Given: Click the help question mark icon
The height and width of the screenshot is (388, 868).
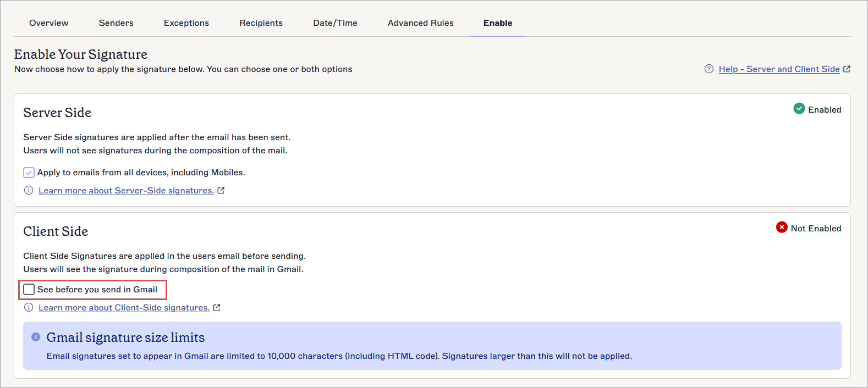Looking at the screenshot, I should [x=709, y=69].
